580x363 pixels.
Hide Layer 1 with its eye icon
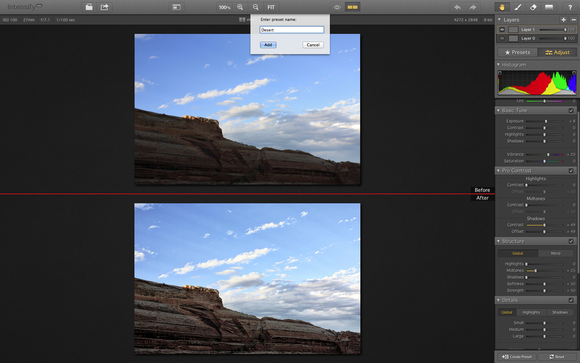(502, 30)
